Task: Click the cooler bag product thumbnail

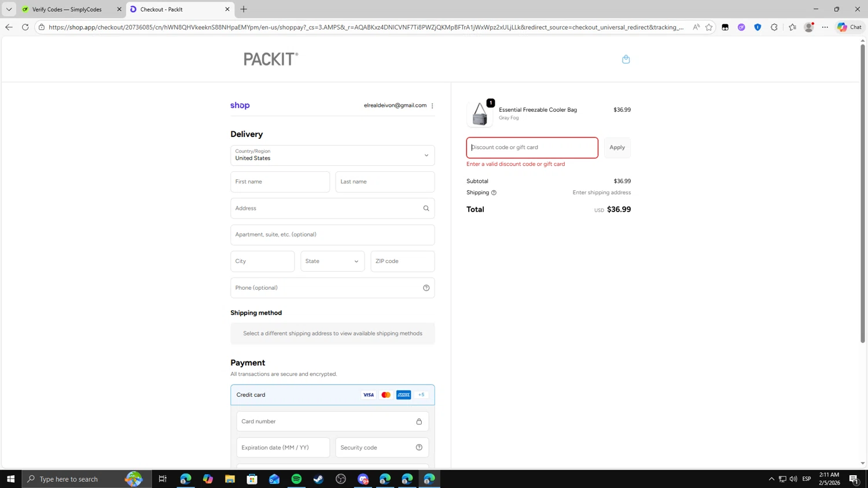Action: point(480,114)
